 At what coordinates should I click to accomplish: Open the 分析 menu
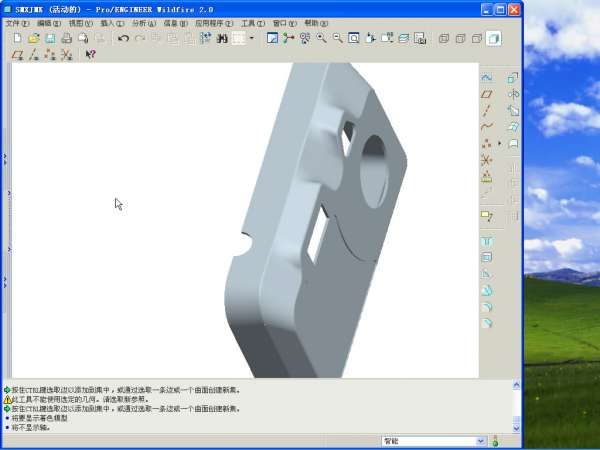tap(144, 23)
